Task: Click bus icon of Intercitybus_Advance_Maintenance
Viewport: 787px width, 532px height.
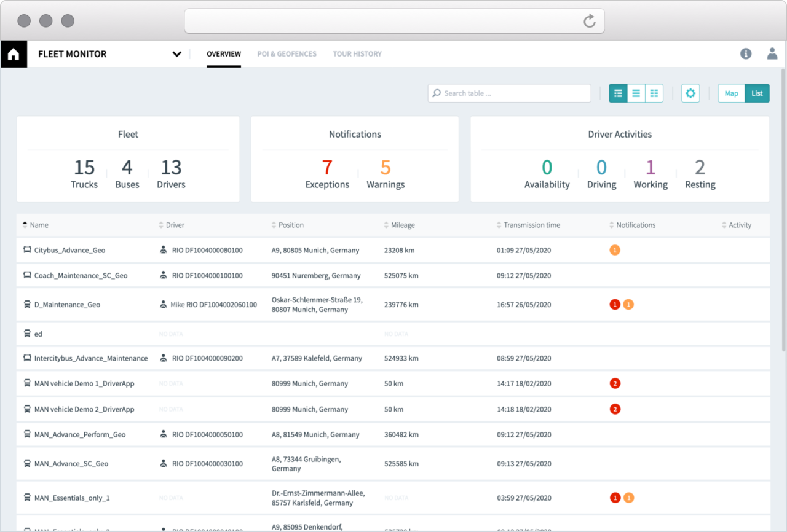Action: click(27, 358)
